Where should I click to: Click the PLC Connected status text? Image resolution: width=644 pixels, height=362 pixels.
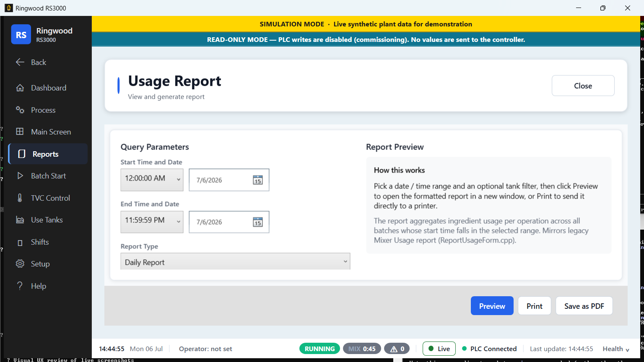pyautogui.click(x=493, y=349)
